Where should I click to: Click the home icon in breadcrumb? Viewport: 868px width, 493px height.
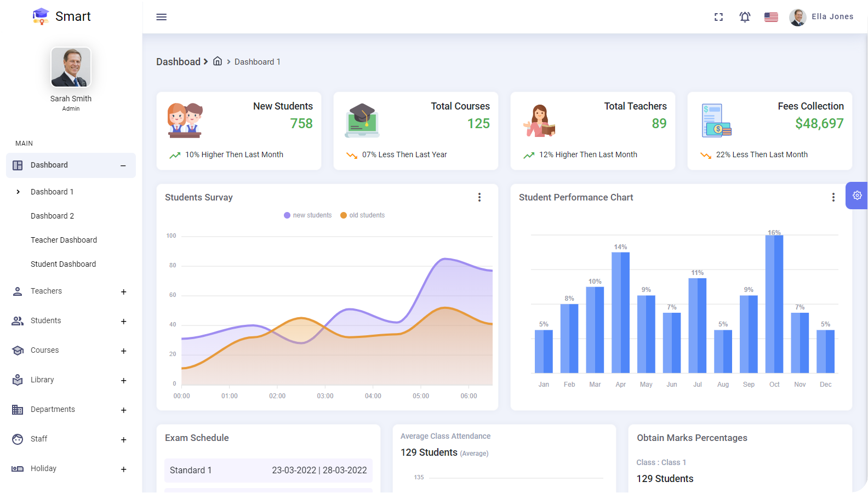[218, 61]
